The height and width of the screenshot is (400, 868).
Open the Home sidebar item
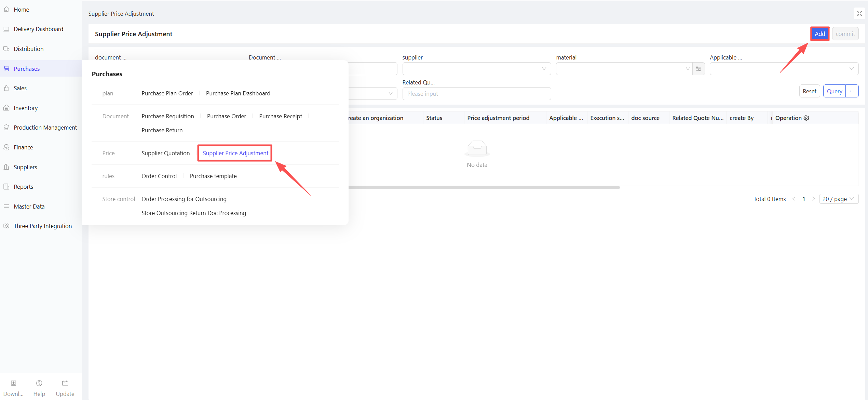point(21,10)
